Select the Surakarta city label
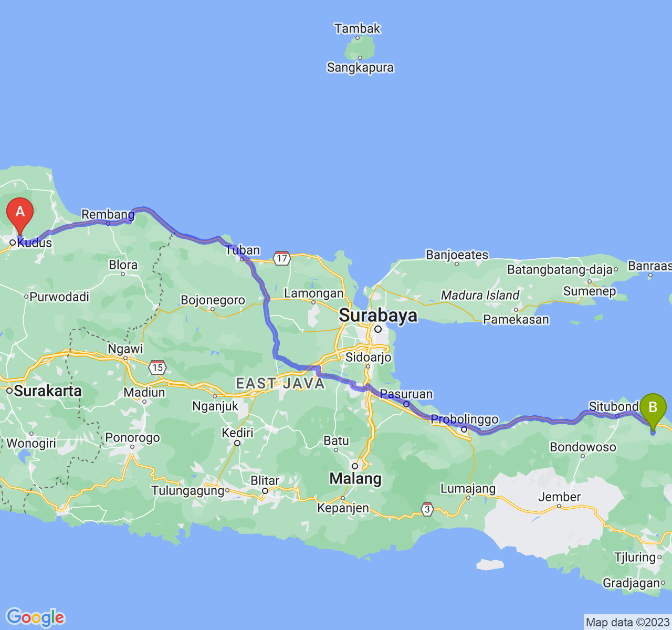 [48, 391]
